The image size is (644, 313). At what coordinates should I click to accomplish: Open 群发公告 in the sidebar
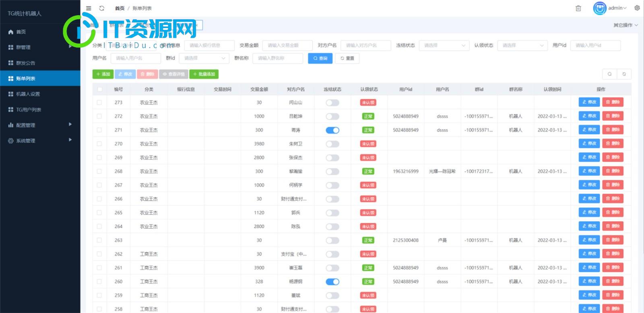[40, 63]
